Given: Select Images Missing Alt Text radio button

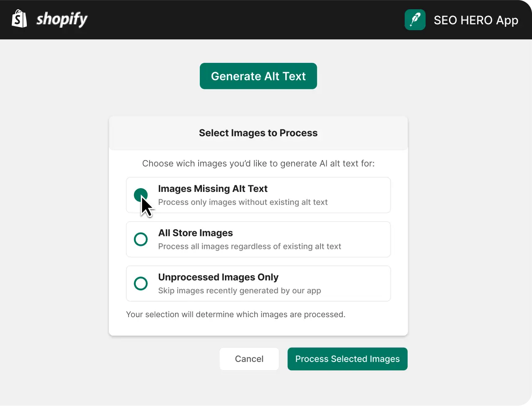Looking at the screenshot, I should (141, 195).
